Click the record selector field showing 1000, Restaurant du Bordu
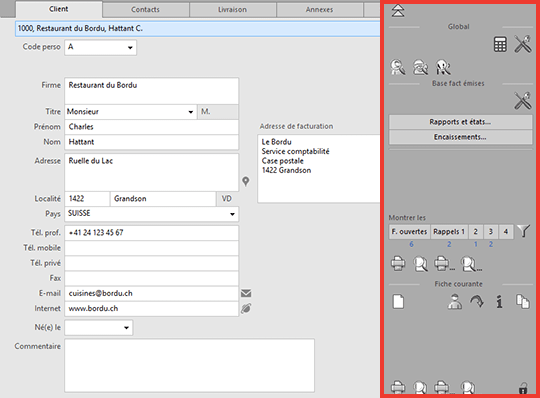 pos(198,29)
